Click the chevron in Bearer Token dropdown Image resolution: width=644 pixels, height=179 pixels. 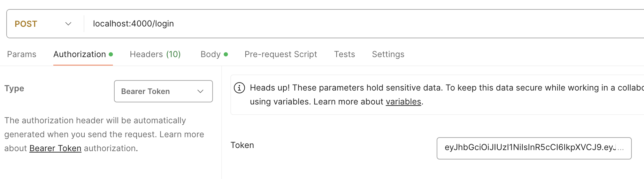200,91
